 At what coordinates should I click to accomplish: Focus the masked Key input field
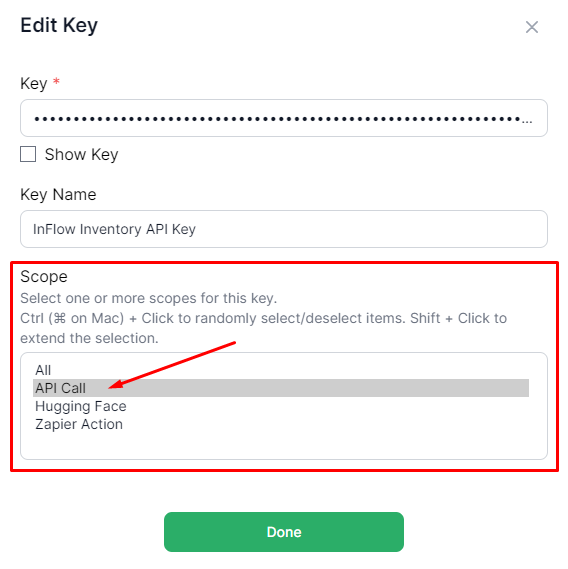pos(284,118)
